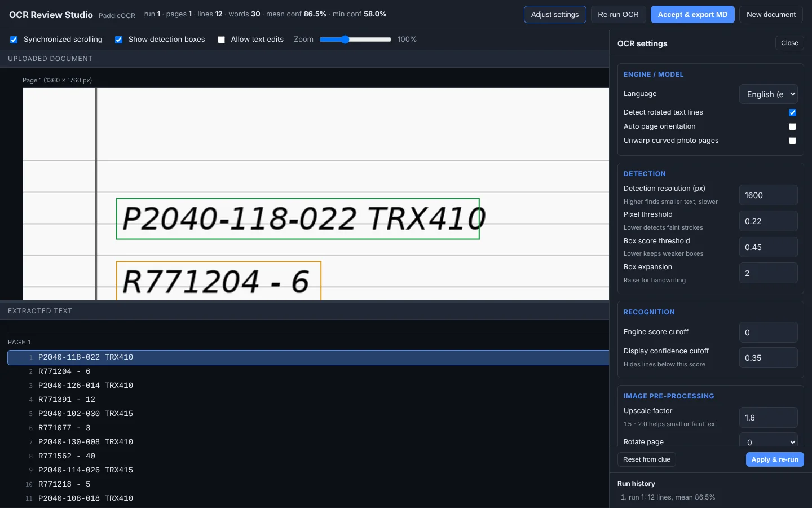Enable Unwarp curved photo pages
This screenshot has width=812, height=508.
pos(792,141)
